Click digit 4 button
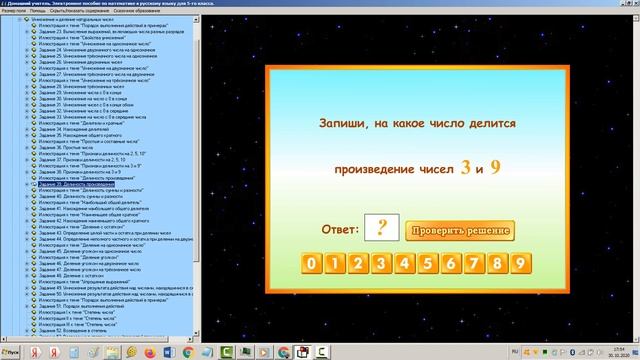640x360 pixels. (404, 263)
